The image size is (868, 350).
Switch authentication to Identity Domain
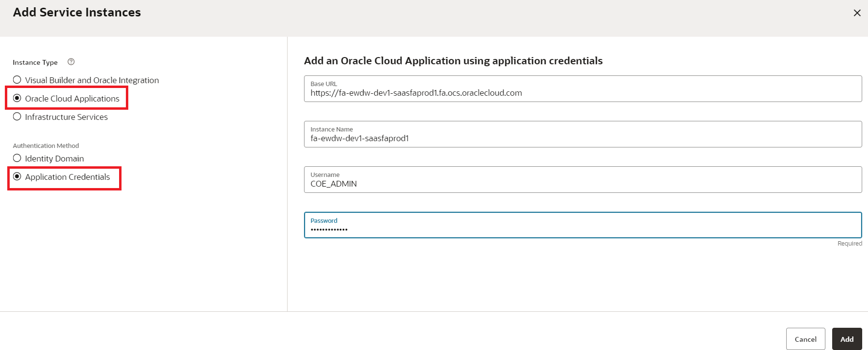pyautogui.click(x=17, y=158)
